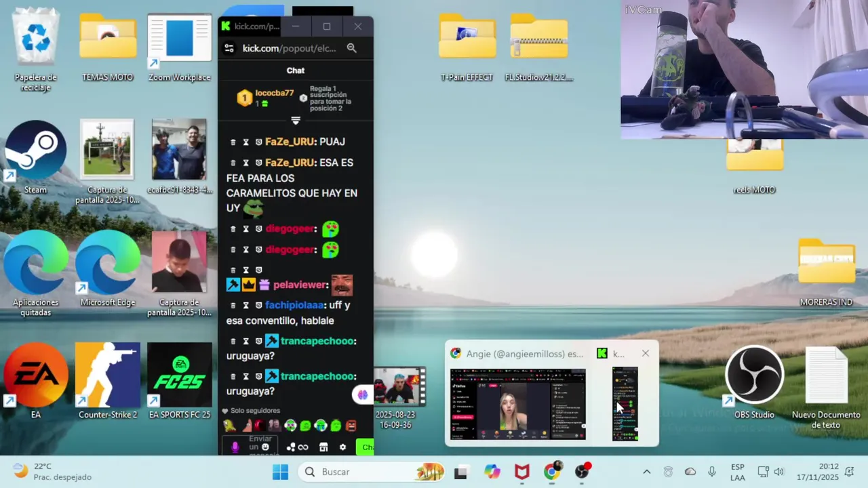868x488 pixels.
Task: Launch the OBS Studio shortcut
Action: 754,382
